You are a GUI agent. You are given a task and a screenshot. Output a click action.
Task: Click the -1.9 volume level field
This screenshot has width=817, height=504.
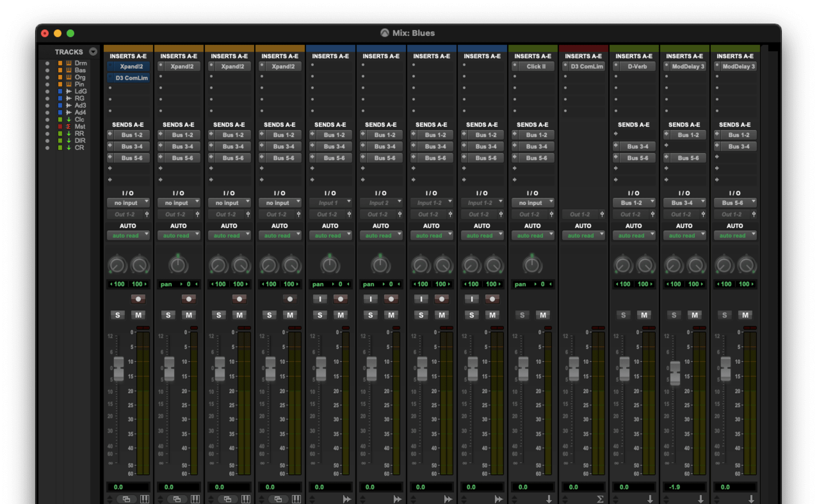[x=684, y=487]
